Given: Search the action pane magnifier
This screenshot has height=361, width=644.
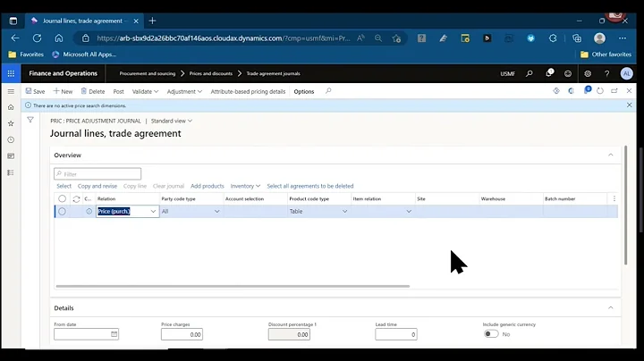Looking at the screenshot, I should pos(328,91).
